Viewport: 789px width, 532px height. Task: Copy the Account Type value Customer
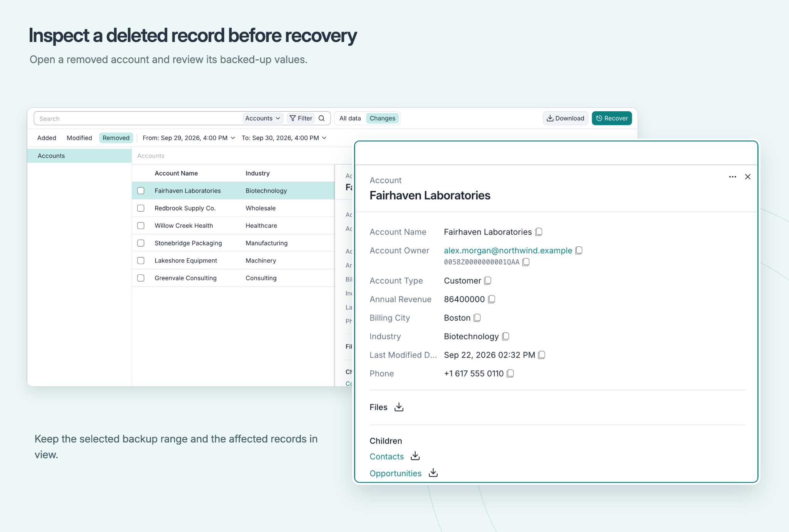488,281
